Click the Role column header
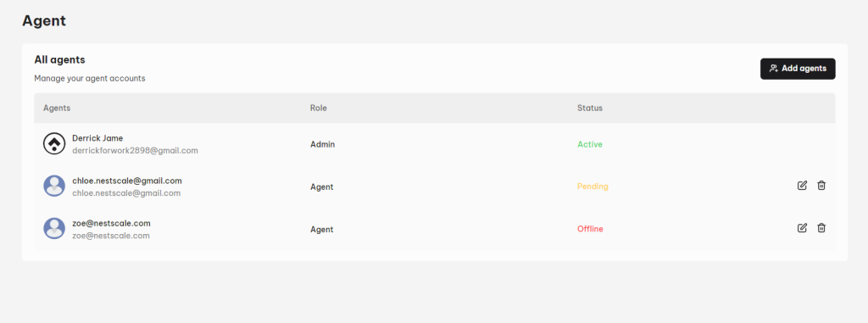This screenshot has width=868, height=323. point(319,108)
